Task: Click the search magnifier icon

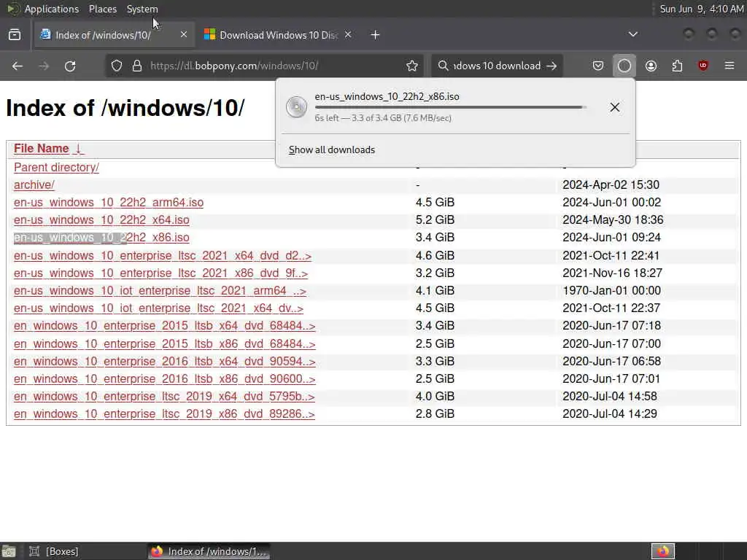Action: [443, 66]
